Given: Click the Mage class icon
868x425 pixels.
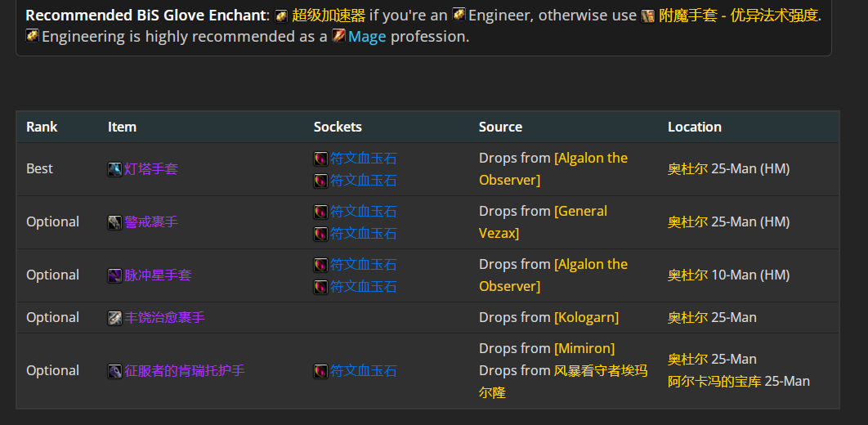Looking at the screenshot, I should pos(339,37).
